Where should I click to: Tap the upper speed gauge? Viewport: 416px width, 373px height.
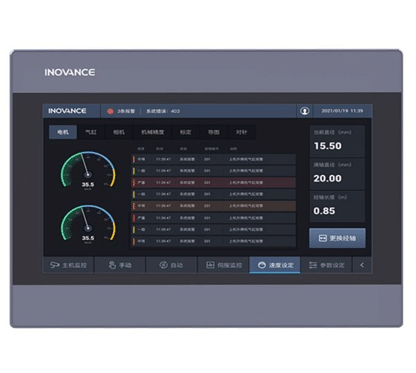(88, 170)
